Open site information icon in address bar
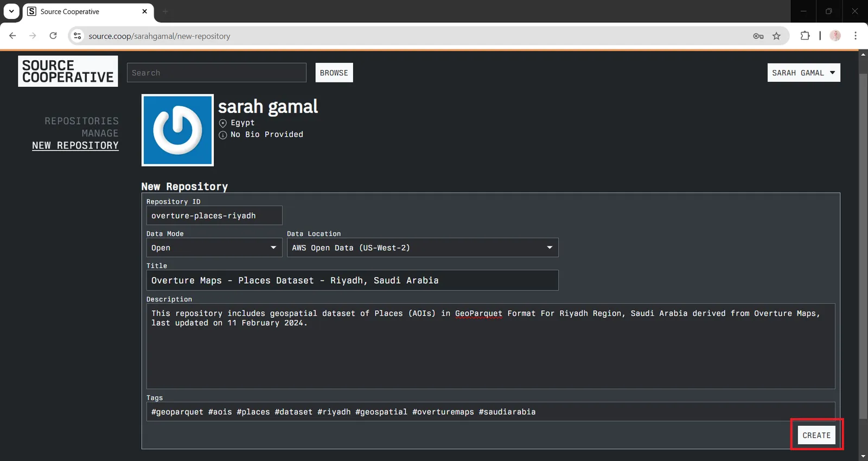 coord(78,36)
